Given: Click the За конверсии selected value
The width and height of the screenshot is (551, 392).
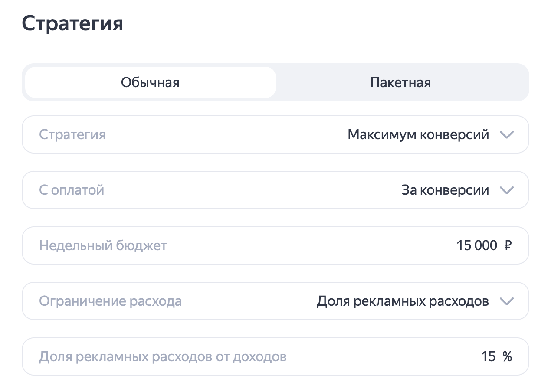Looking at the screenshot, I should pos(445,190).
